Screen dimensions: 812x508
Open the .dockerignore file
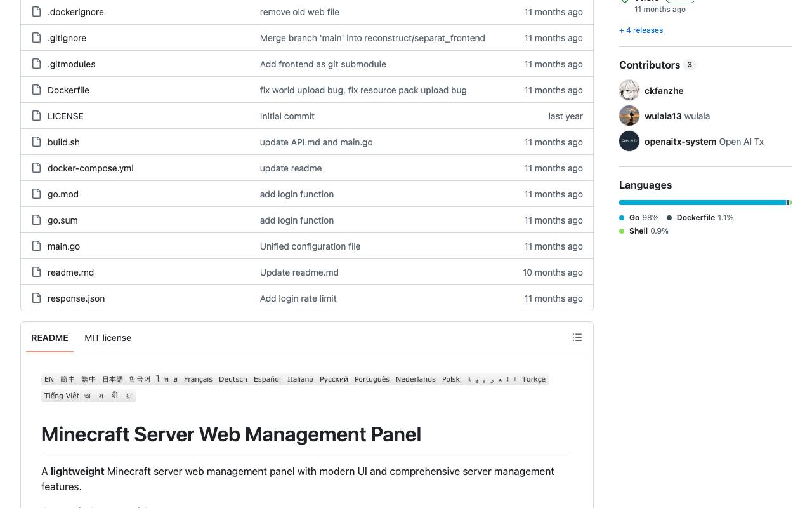(x=75, y=12)
